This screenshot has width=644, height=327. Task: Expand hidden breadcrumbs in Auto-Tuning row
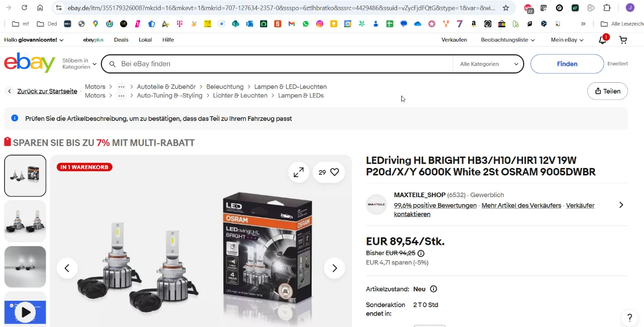121,96
